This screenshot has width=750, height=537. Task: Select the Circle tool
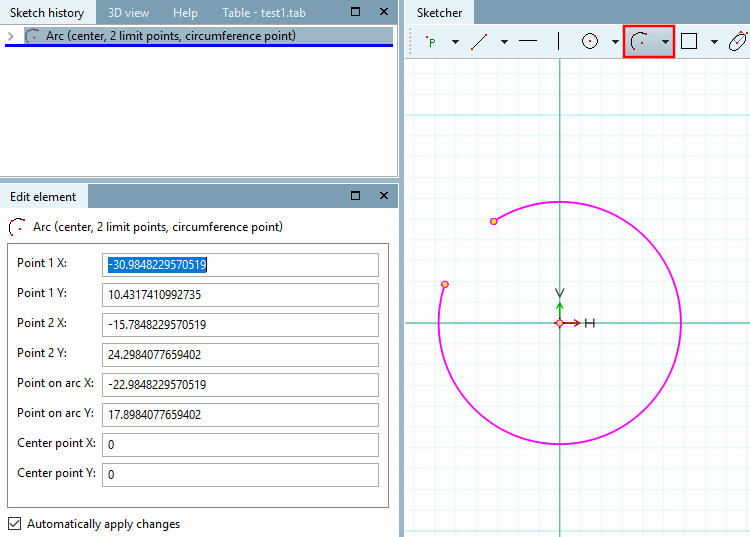[x=590, y=42]
